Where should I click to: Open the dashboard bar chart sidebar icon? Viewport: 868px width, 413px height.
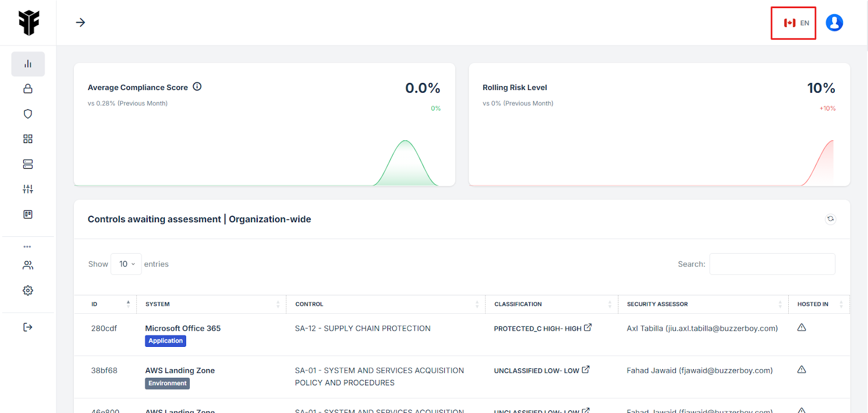[x=28, y=64]
